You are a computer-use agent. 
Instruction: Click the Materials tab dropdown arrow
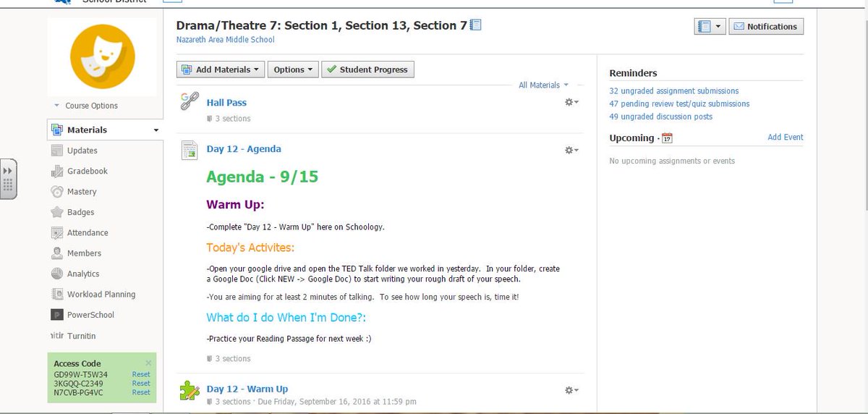pyautogui.click(x=156, y=130)
